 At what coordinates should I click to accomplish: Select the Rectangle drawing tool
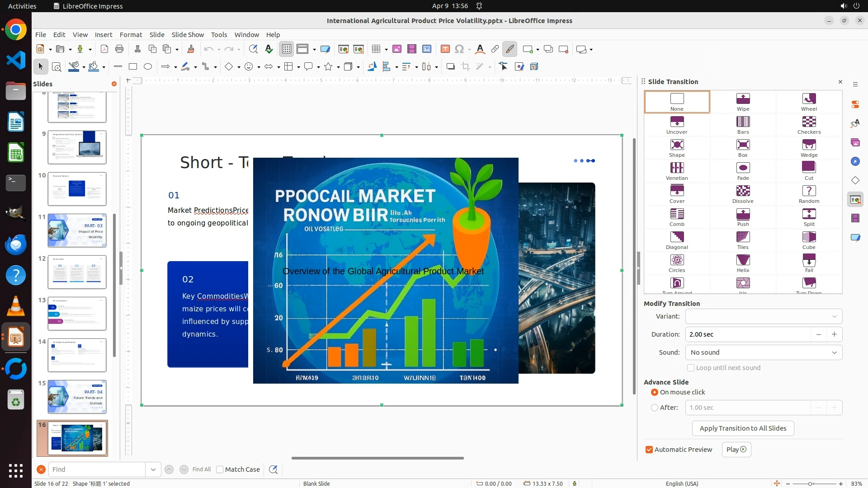[133, 67]
